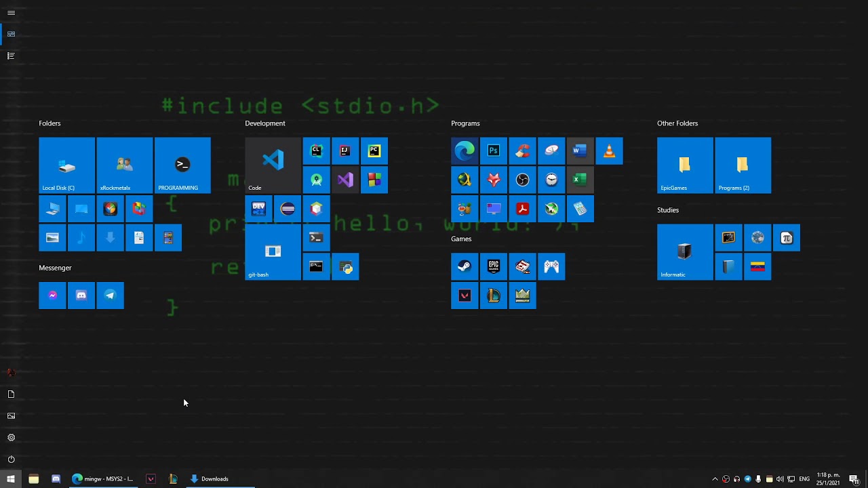Expand the Start hamburger menu
The image size is (868, 488).
[x=11, y=13]
